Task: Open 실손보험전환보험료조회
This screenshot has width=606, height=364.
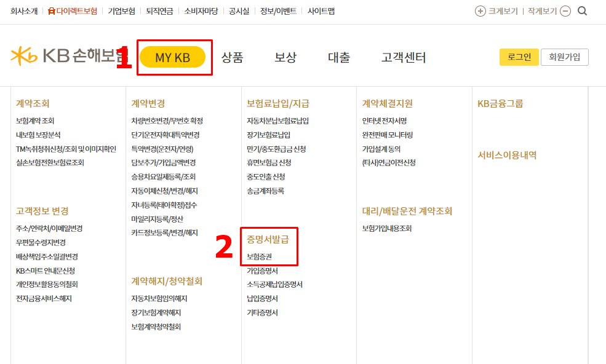Action: point(50,163)
